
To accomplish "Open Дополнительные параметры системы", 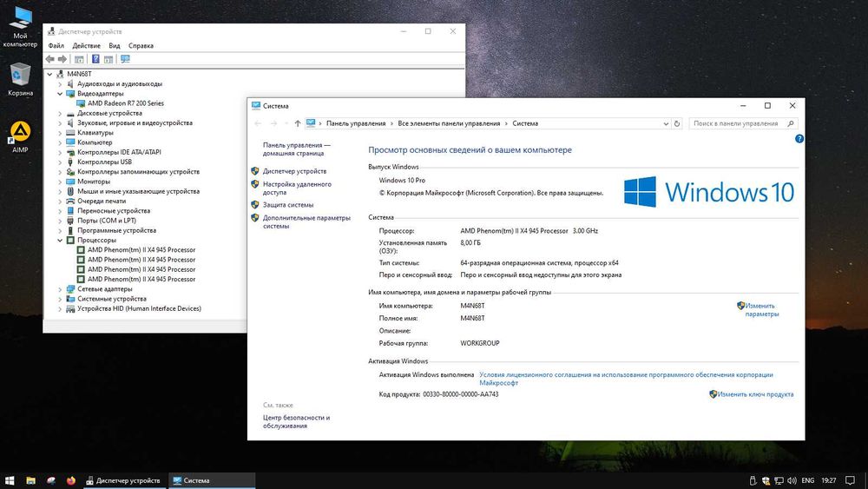I will pyautogui.click(x=306, y=222).
